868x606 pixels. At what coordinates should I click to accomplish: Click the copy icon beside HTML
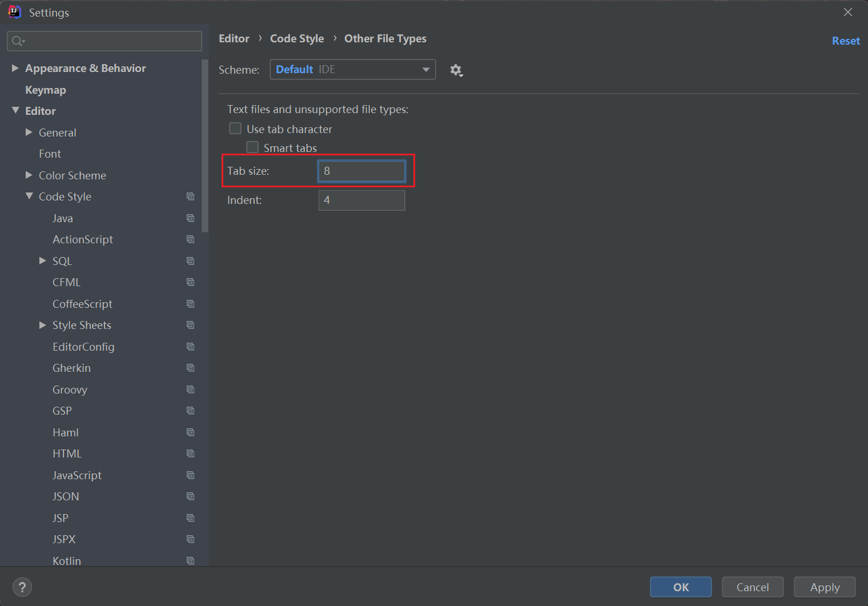tap(191, 454)
